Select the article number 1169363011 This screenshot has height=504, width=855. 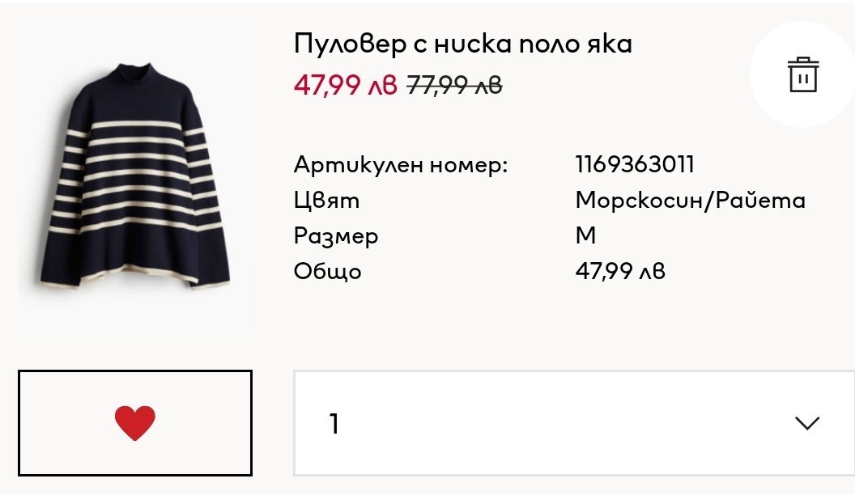tap(634, 165)
